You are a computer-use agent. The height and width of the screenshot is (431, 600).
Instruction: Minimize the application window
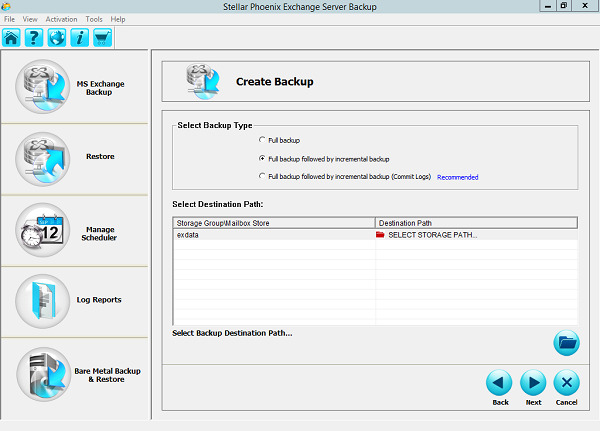coord(548,6)
